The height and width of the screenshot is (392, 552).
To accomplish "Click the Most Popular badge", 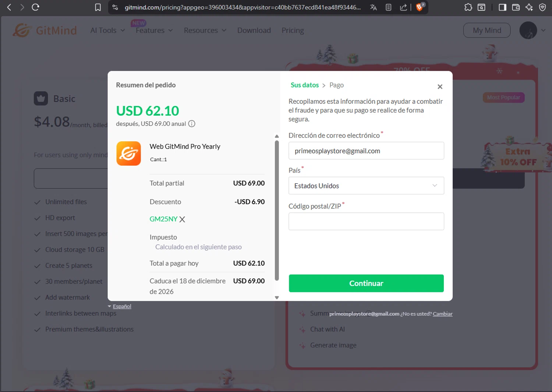I will click(503, 98).
